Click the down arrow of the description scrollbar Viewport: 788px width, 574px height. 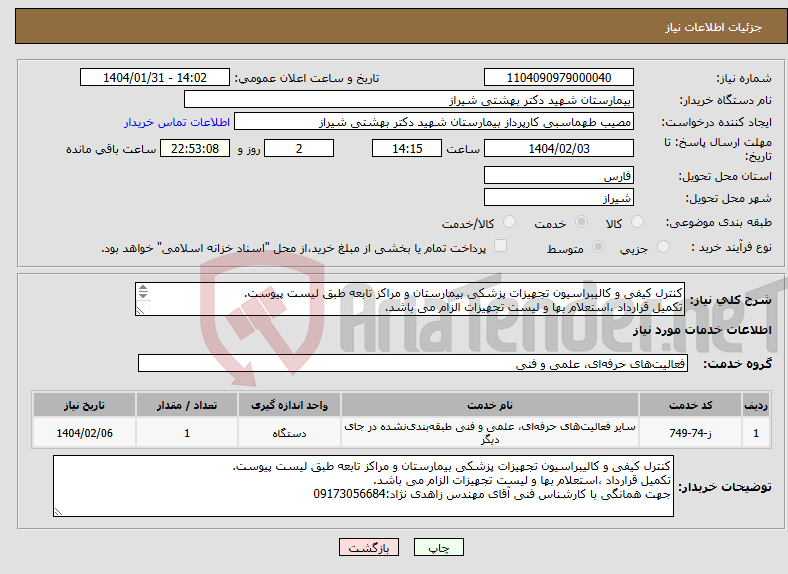point(143,295)
